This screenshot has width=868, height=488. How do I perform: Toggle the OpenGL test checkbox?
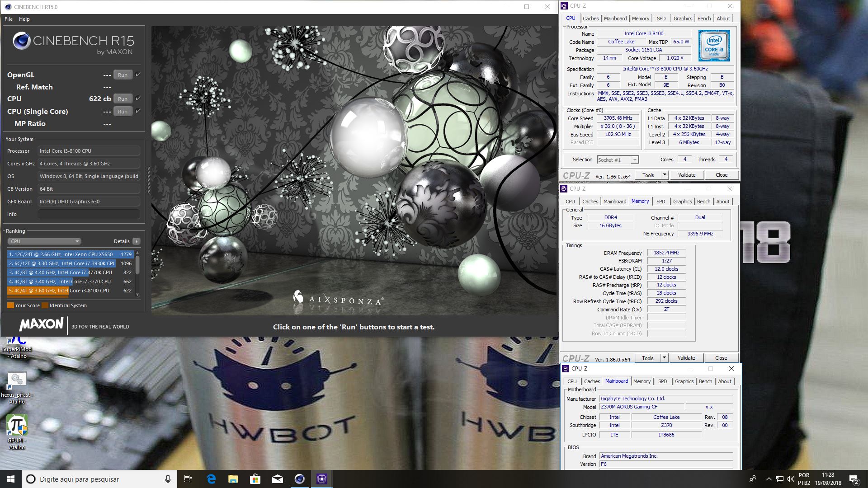[138, 74]
